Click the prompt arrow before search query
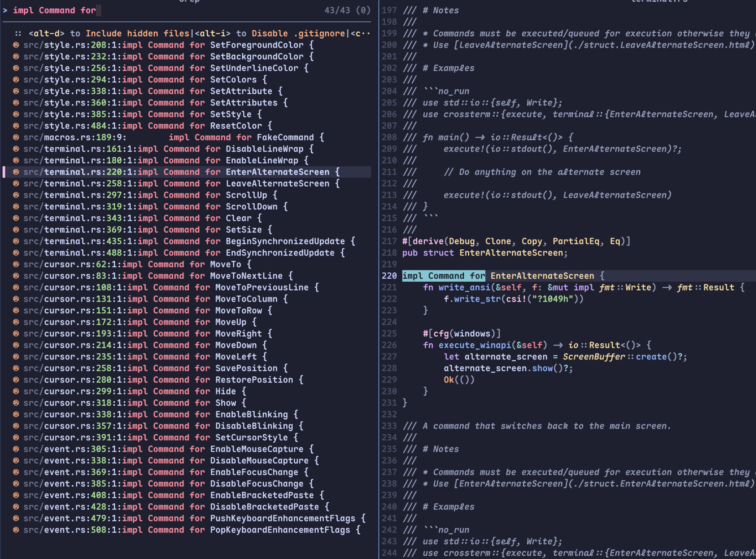756x559 pixels. click(5, 11)
